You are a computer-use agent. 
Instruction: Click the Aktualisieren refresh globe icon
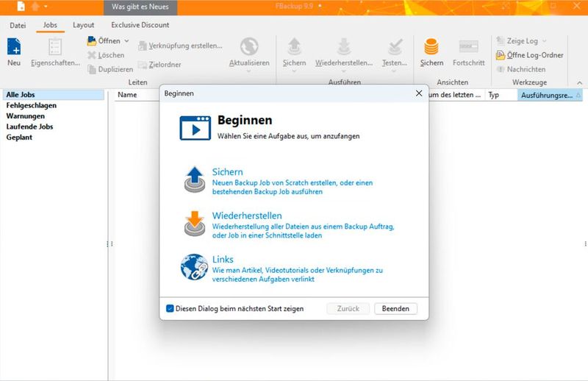point(249,46)
